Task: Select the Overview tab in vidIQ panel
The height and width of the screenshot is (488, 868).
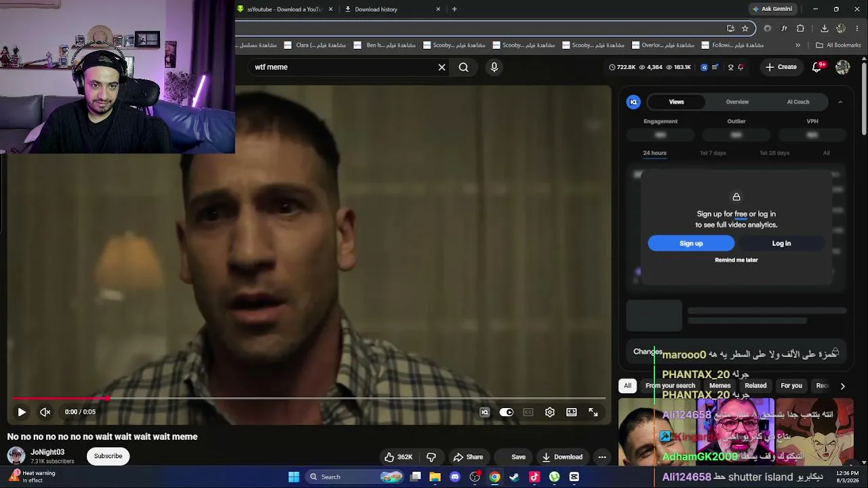Action: point(737,102)
